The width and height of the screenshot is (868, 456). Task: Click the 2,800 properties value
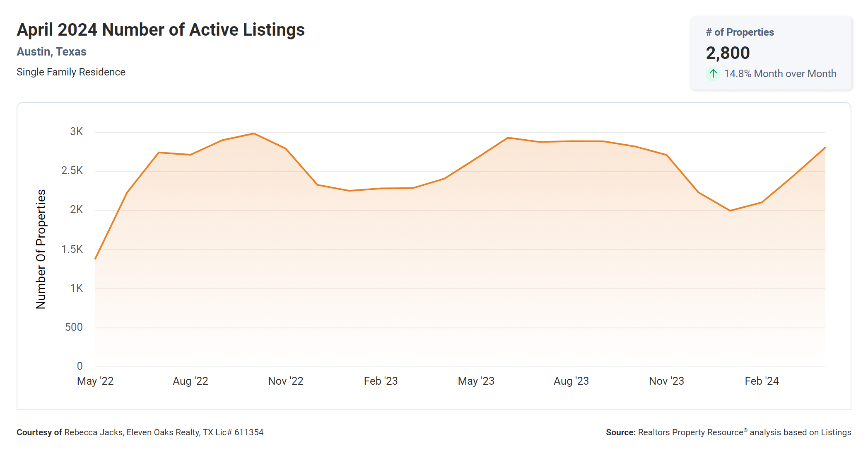728,53
